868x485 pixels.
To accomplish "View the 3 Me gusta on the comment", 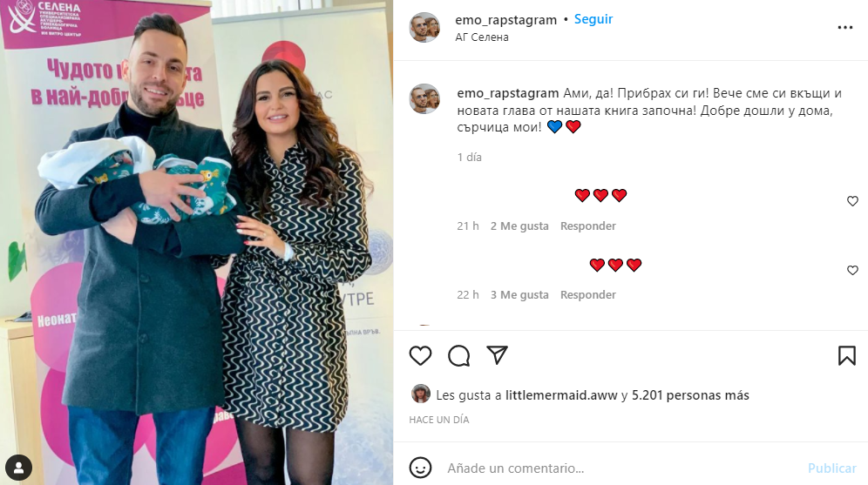I will pyautogui.click(x=519, y=295).
